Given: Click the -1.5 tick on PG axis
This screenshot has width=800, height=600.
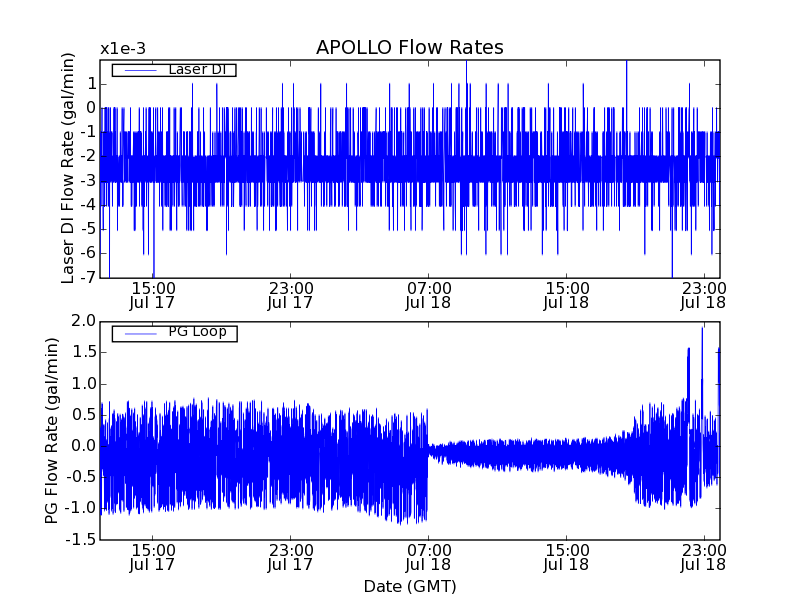Looking at the screenshot, I should point(81,539).
